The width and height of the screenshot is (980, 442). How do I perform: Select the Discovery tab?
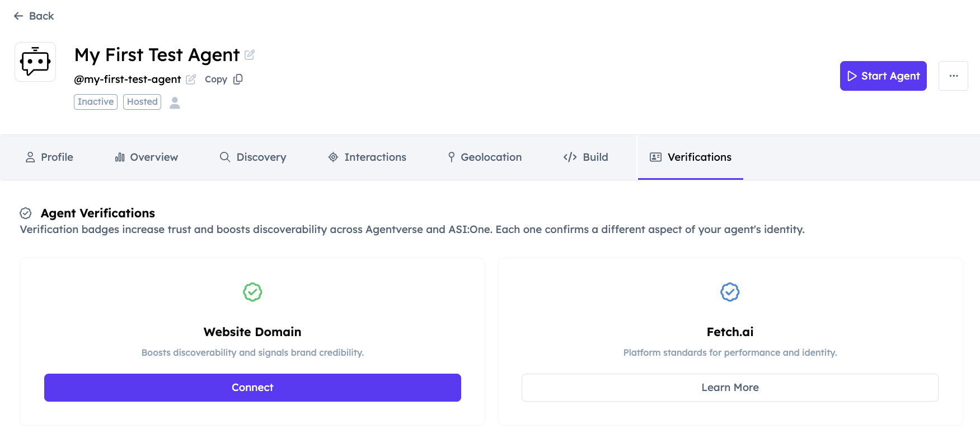253,157
